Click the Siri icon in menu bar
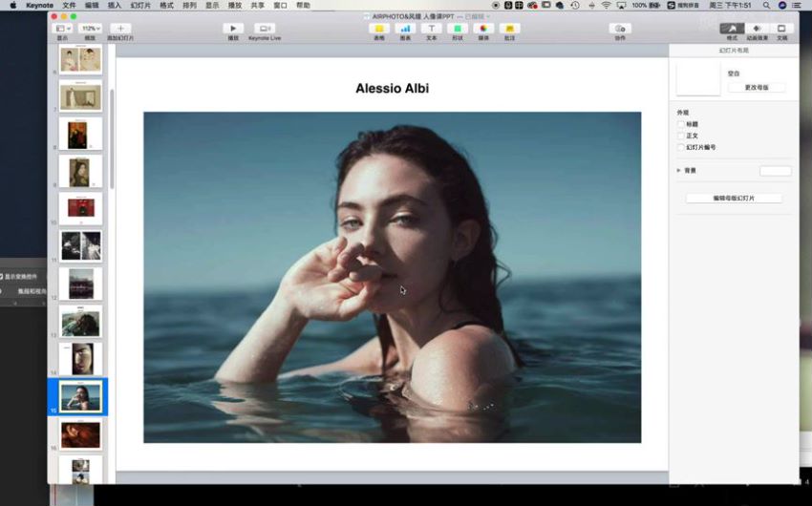Viewport: 812px width, 506px height. [x=782, y=5]
